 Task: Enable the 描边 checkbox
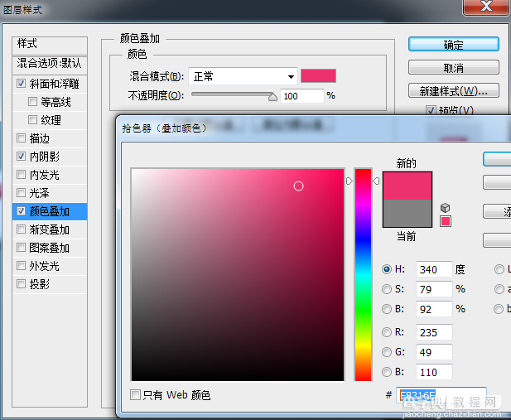click(22, 138)
